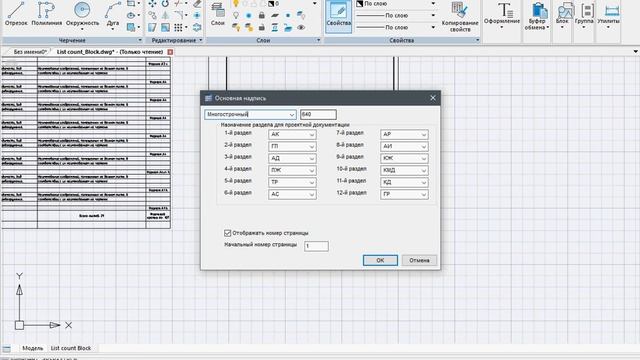Activate the Erase tool
Viewport: 640px width, 360px height.
coord(197,4)
